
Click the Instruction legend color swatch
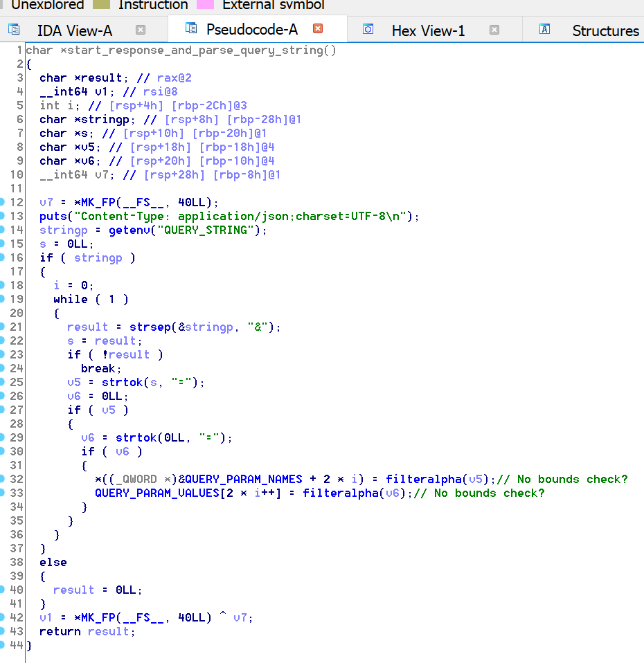[101, 4]
